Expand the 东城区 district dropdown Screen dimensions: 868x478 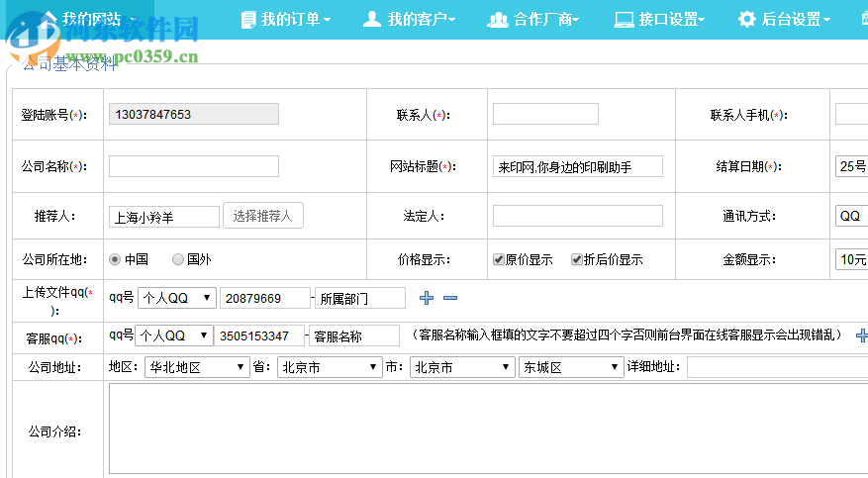(x=571, y=367)
